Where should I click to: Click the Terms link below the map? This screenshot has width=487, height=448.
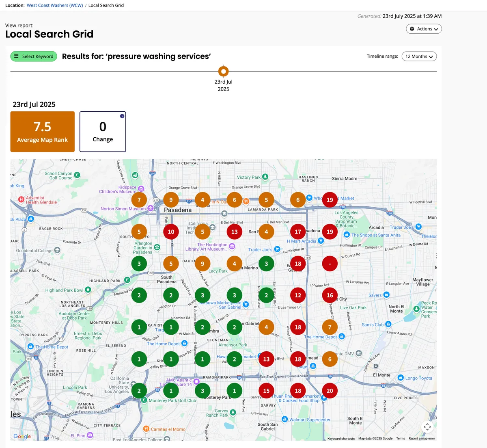401,439
